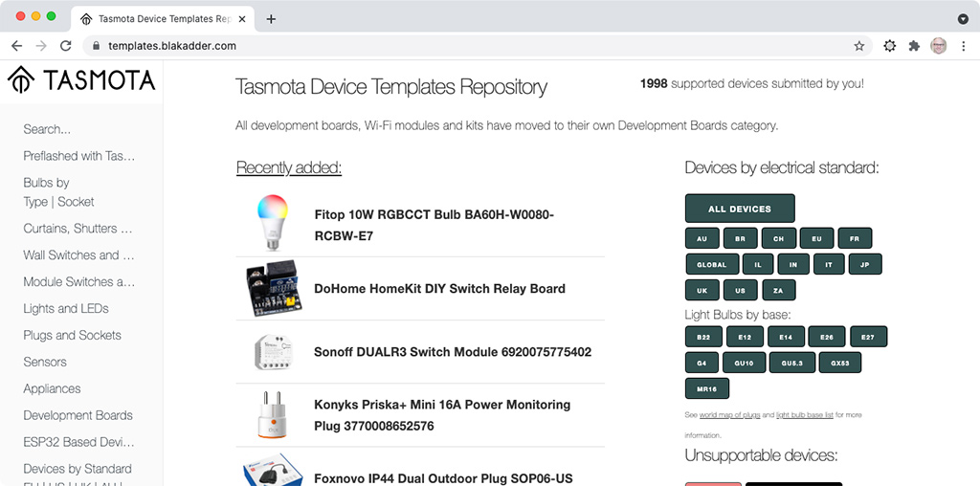Open Development Boards sidebar category
The height and width of the screenshot is (486, 980).
pos(78,415)
